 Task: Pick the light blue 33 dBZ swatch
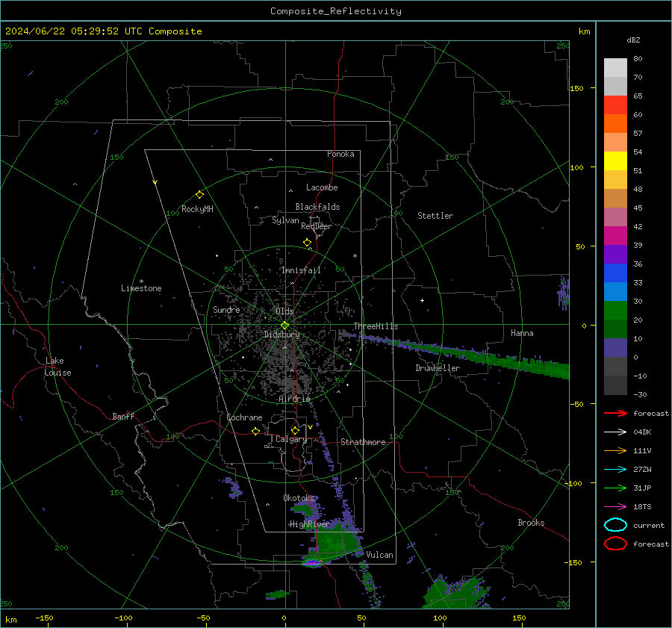click(x=615, y=291)
